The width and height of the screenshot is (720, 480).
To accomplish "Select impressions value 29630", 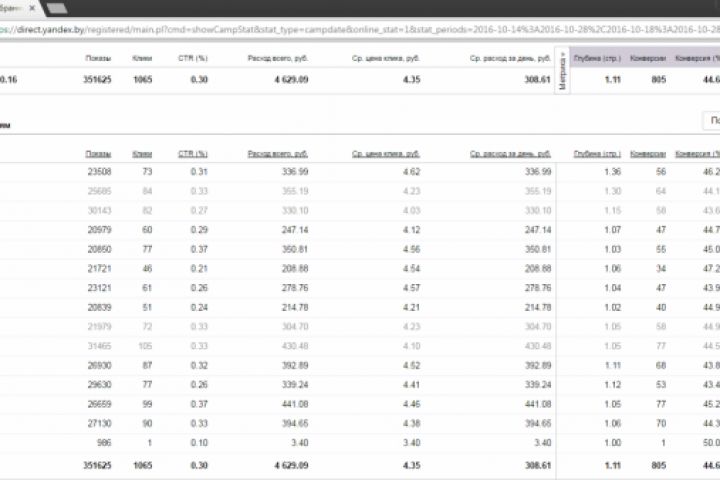I will [x=100, y=384].
